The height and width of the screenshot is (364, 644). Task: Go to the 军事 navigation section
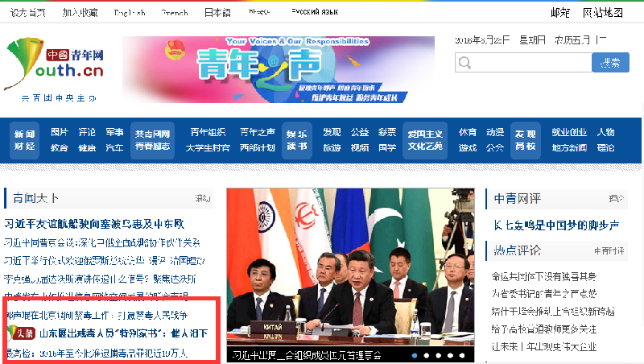click(114, 132)
